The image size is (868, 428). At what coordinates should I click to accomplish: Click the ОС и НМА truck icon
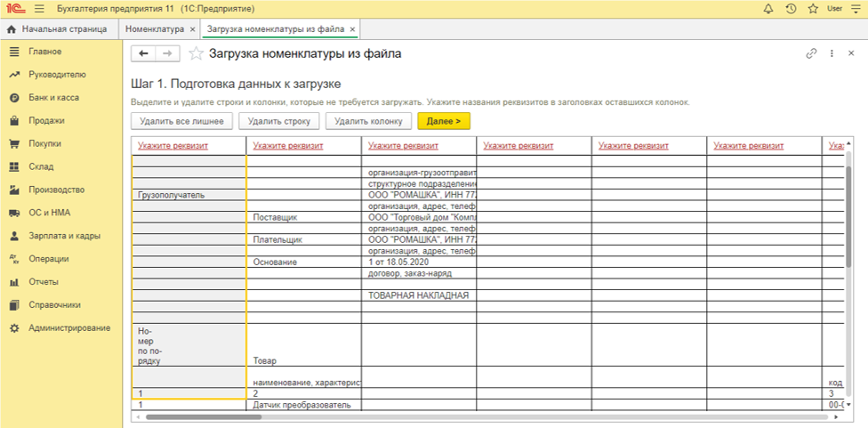15,213
